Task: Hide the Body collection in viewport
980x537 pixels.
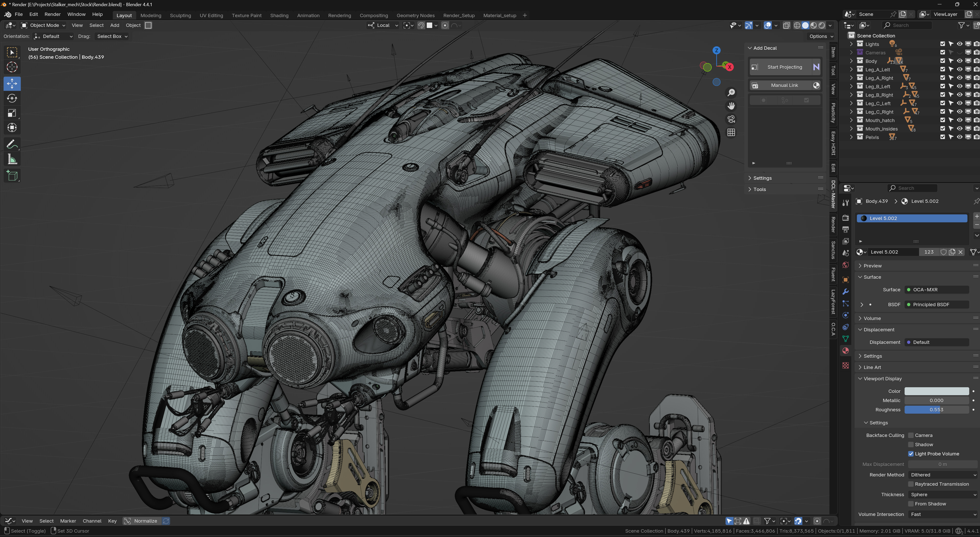Action: tap(959, 61)
